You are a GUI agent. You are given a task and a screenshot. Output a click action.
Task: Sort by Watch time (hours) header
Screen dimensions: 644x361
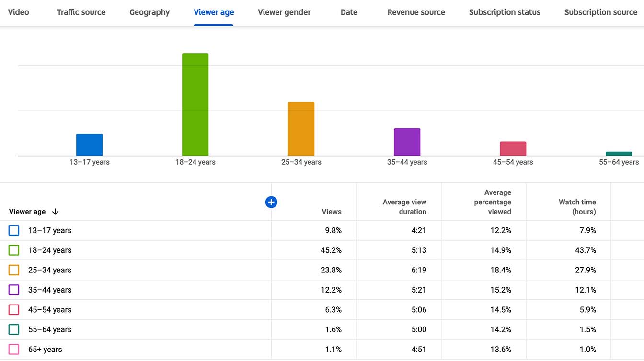577,207
